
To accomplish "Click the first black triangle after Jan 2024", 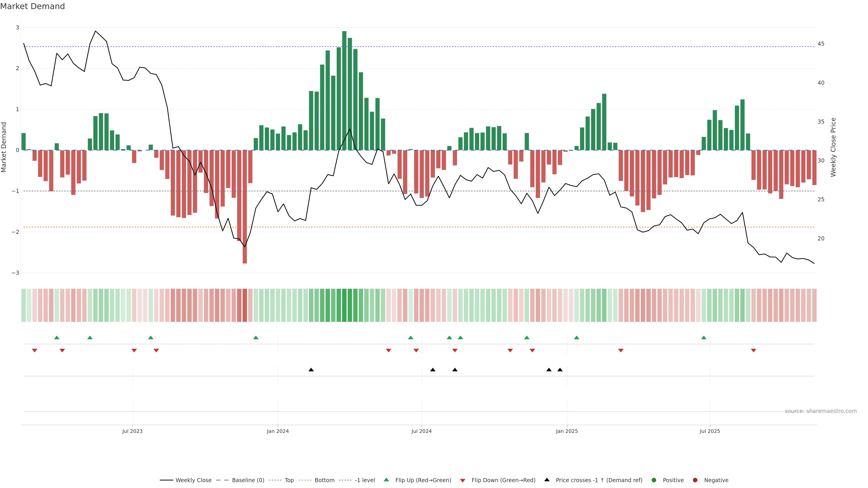I will click(x=311, y=370).
